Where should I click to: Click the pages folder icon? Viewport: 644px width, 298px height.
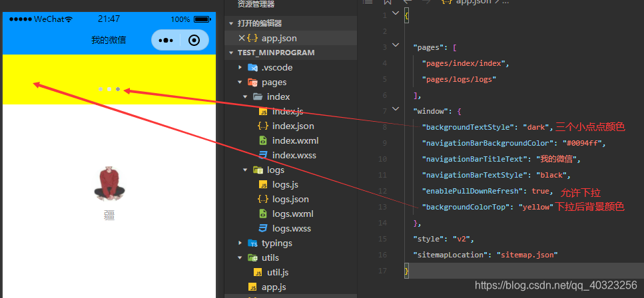point(252,82)
